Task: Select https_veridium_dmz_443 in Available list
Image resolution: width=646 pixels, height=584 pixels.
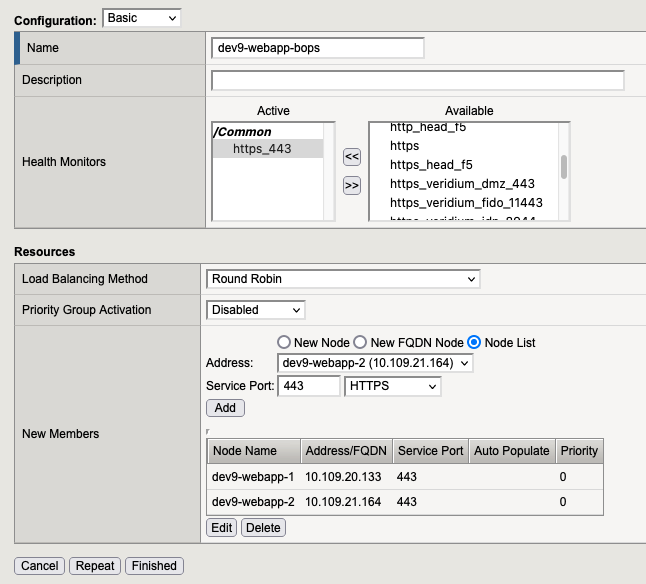Action: [462, 183]
